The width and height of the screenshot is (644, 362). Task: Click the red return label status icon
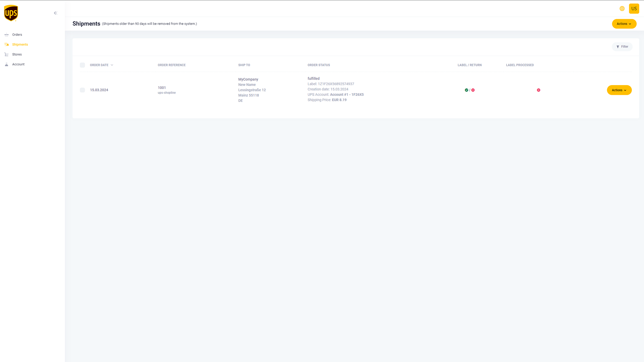click(x=473, y=90)
